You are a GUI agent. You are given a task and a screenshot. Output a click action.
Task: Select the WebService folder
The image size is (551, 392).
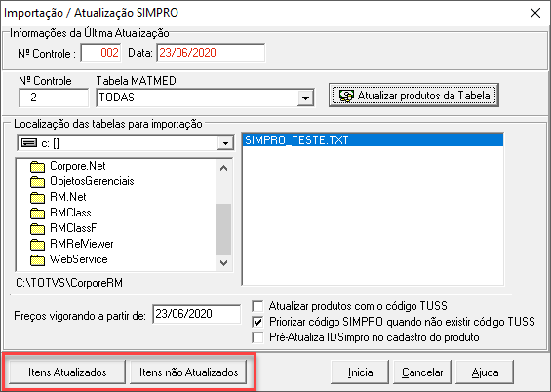click(x=69, y=259)
